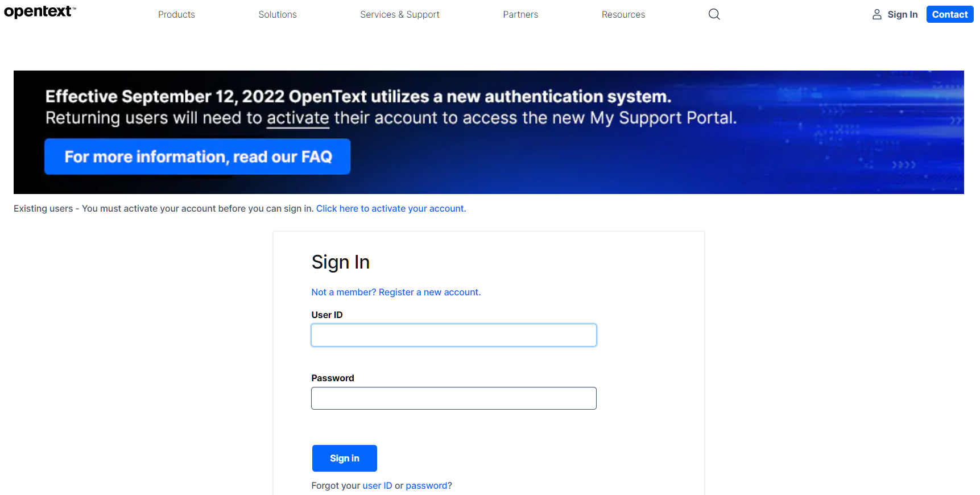Open the Solutions menu
The width and height of the screenshot is (980, 495).
pyautogui.click(x=278, y=15)
